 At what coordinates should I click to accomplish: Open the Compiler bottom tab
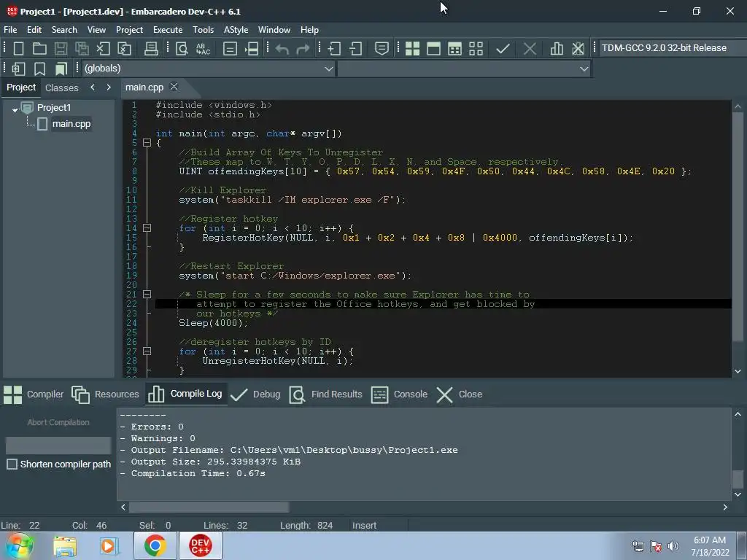tap(34, 394)
